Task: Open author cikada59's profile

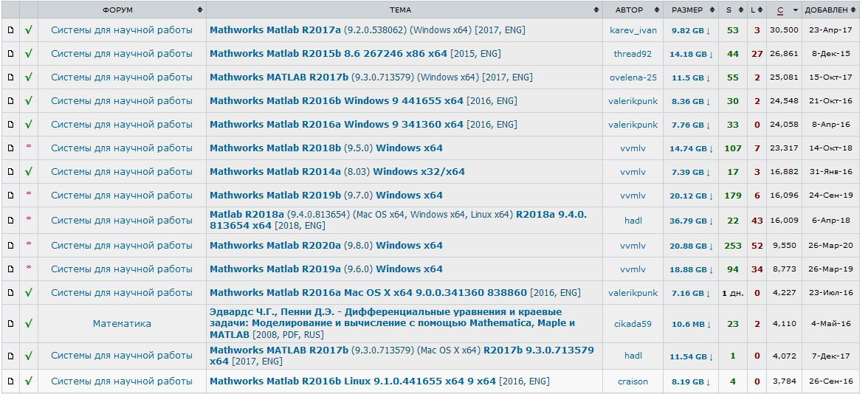Action: (x=633, y=324)
